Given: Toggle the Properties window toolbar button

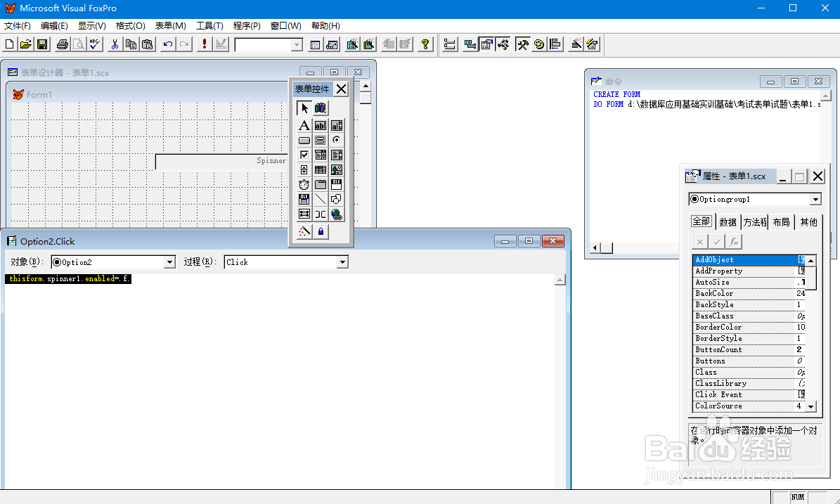Looking at the screenshot, I should click(486, 44).
